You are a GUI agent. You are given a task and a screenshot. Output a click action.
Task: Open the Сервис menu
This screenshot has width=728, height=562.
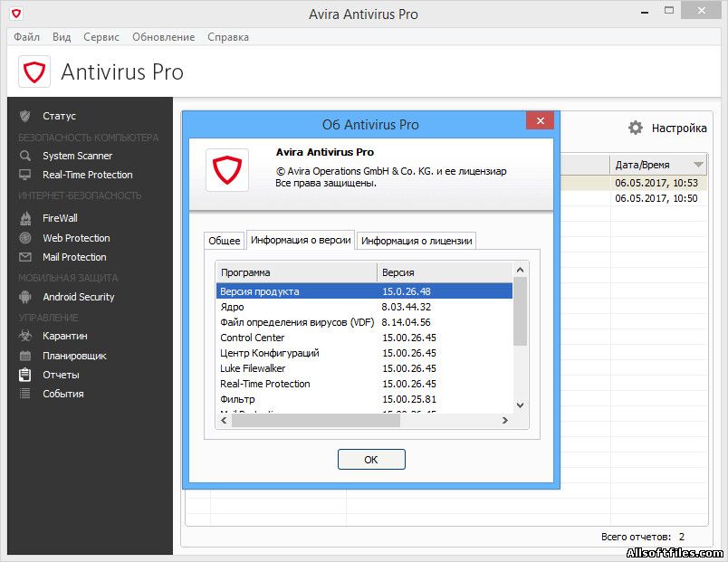[101, 37]
